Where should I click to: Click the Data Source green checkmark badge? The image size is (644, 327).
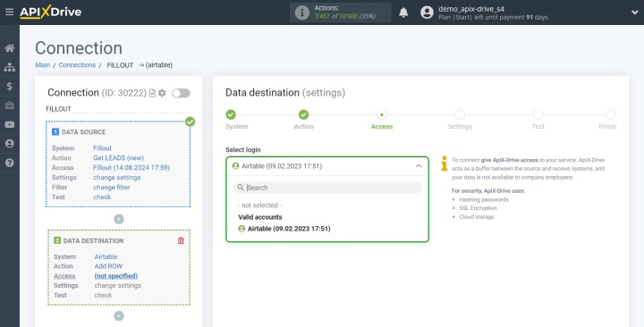(190, 122)
